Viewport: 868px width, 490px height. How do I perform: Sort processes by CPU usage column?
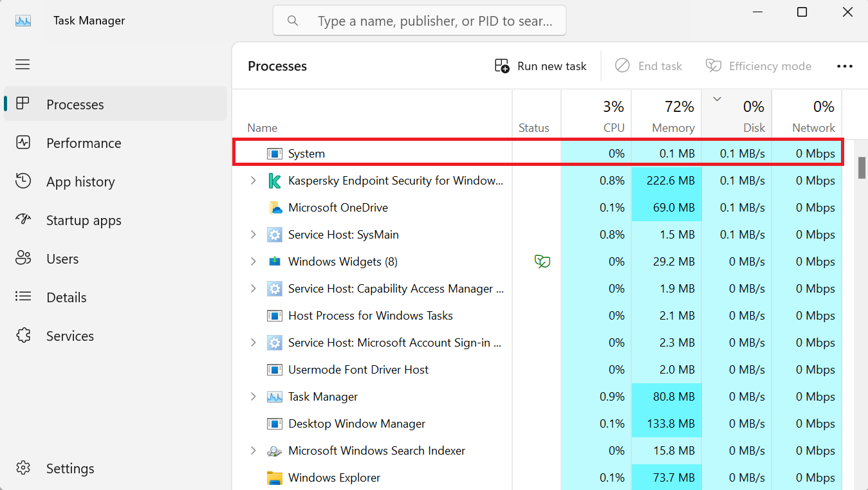pyautogui.click(x=596, y=114)
